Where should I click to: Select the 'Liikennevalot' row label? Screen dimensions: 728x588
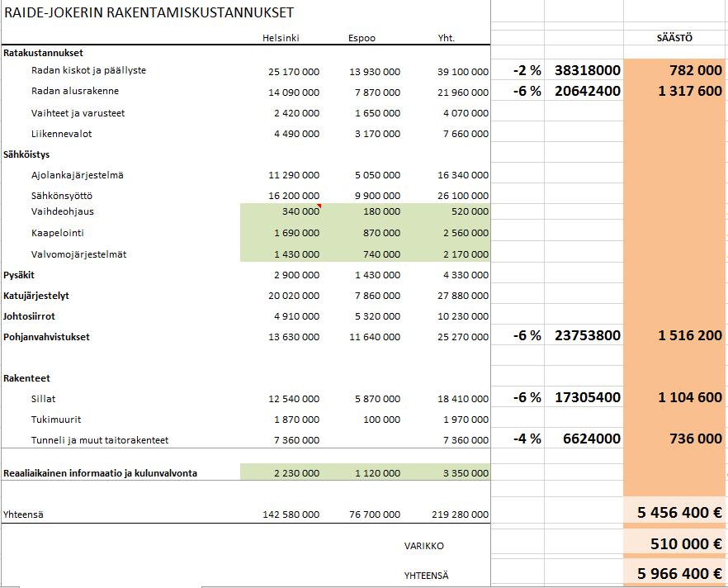pos(61,134)
